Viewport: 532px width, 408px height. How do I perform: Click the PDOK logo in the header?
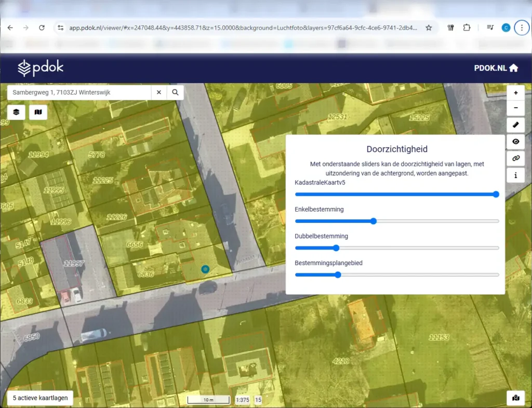pos(41,68)
